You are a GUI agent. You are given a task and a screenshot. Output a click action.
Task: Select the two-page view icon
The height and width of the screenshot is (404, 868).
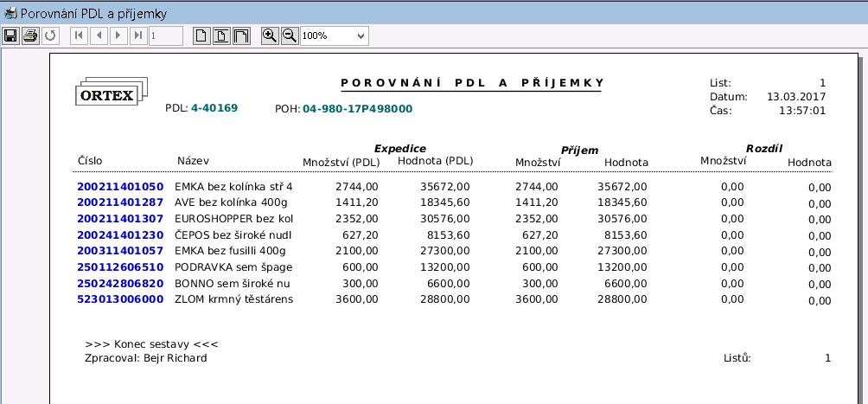[241, 35]
